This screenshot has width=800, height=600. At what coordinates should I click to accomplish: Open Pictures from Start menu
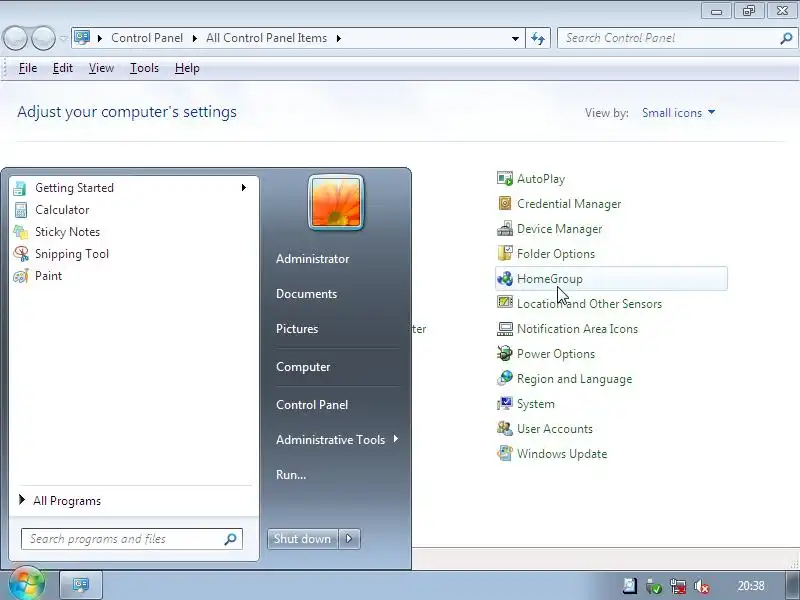pos(297,329)
